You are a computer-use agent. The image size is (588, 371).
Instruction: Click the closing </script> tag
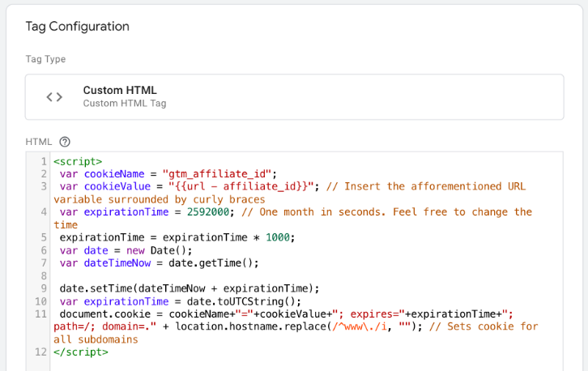[81, 352]
